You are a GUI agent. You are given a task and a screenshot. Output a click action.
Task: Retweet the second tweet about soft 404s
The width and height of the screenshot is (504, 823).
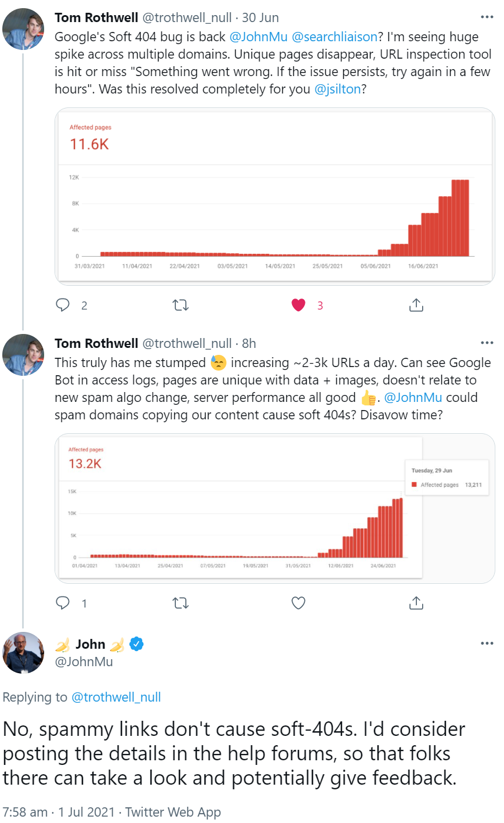[x=181, y=603]
